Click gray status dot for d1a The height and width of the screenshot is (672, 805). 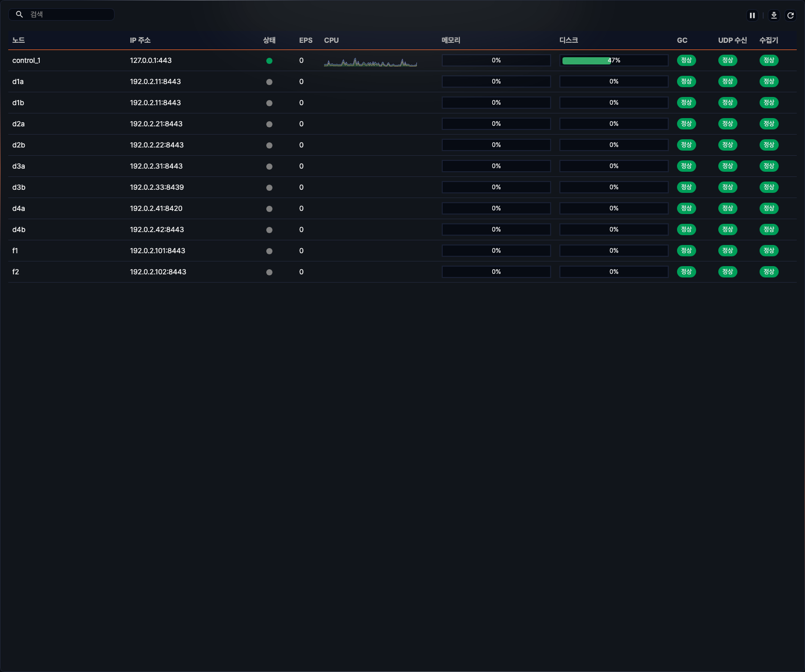(x=269, y=82)
